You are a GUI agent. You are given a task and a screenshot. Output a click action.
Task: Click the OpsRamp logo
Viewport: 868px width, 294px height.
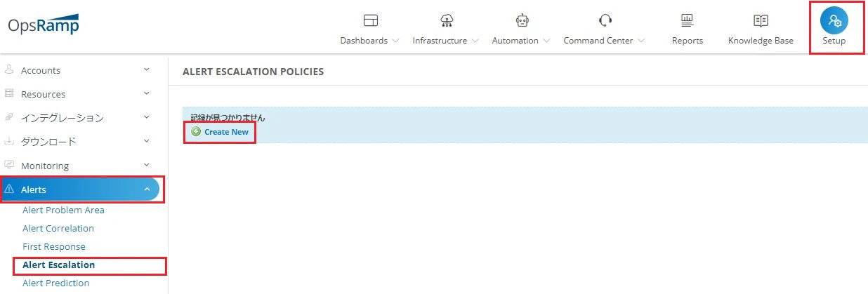click(x=44, y=26)
